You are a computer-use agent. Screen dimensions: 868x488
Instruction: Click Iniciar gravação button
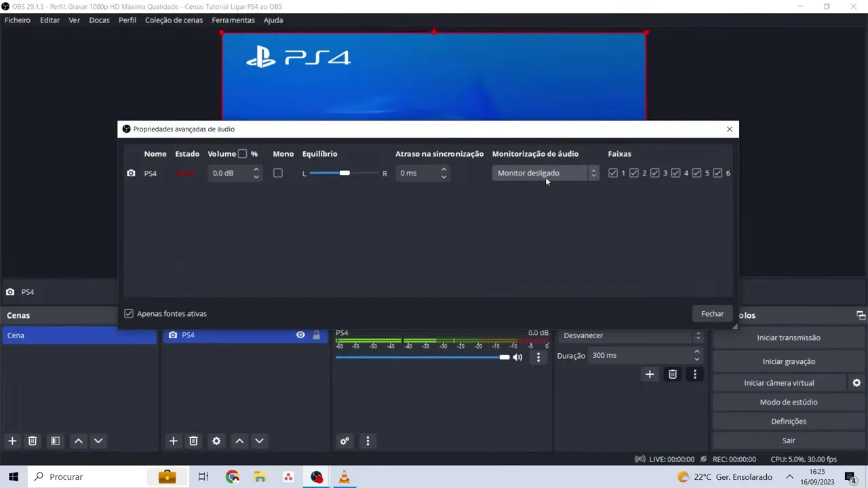(789, 361)
